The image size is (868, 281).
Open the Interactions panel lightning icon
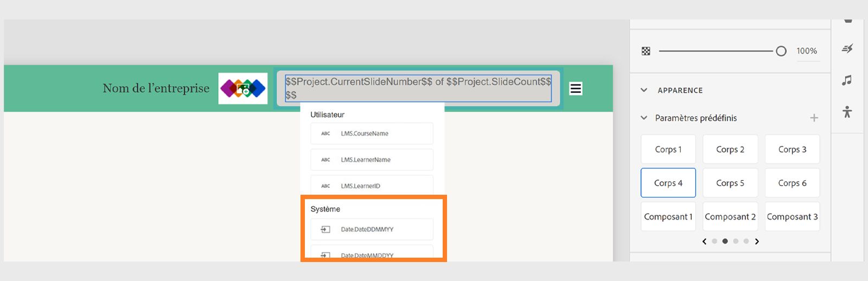tap(847, 49)
